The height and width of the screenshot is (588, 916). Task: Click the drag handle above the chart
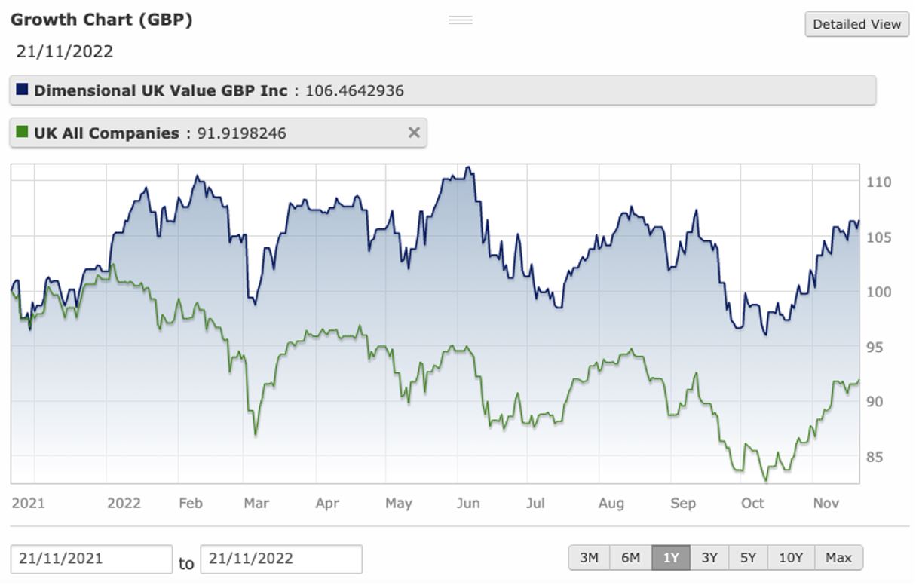[x=460, y=20]
